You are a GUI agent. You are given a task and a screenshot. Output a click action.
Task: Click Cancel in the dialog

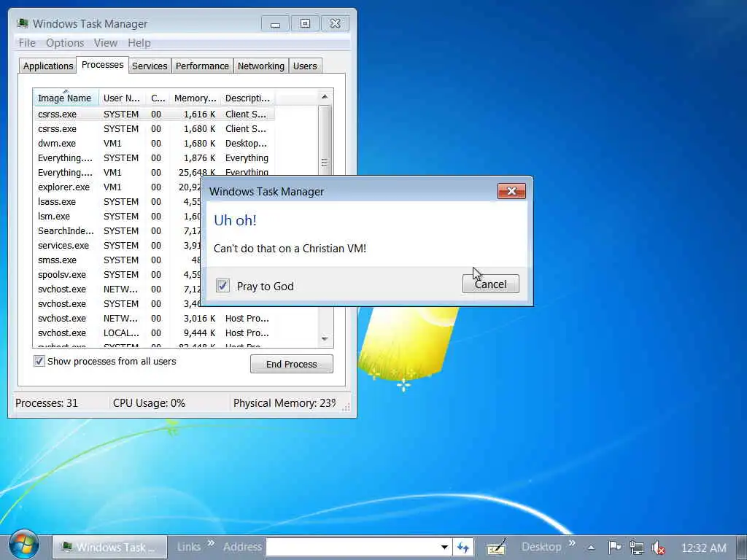(490, 284)
